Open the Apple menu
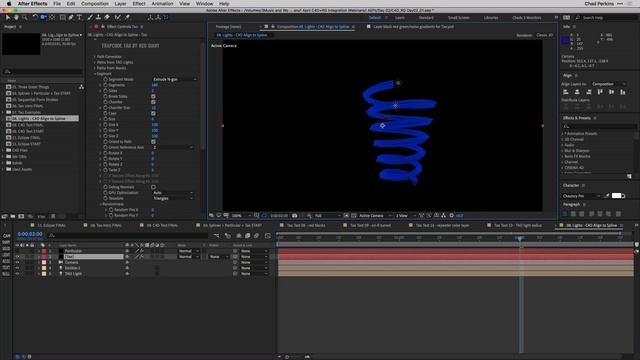The height and width of the screenshot is (360, 640). pos(9,4)
